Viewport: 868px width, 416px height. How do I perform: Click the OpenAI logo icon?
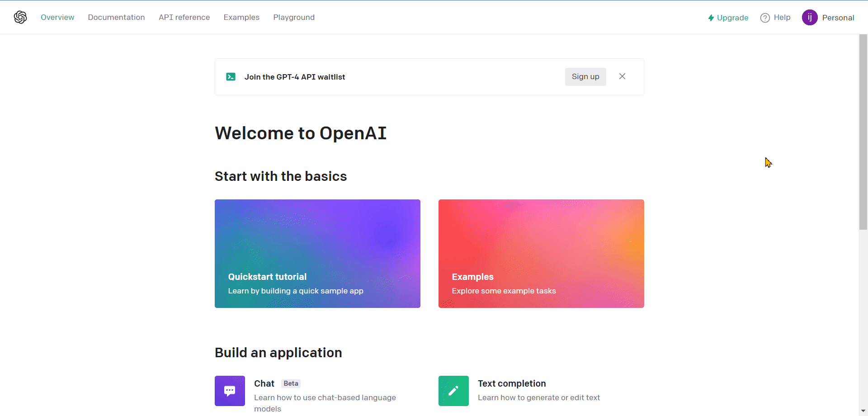pos(20,17)
